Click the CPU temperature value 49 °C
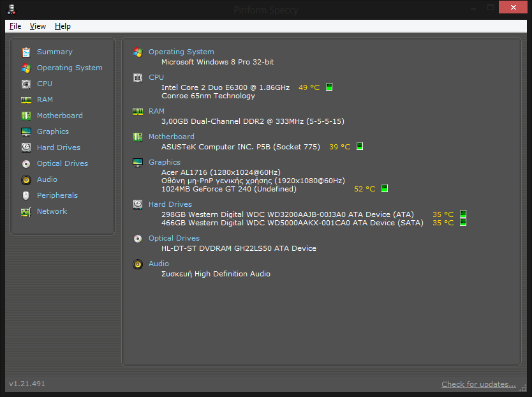The width and height of the screenshot is (532, 397). click(x=309, y=87)
